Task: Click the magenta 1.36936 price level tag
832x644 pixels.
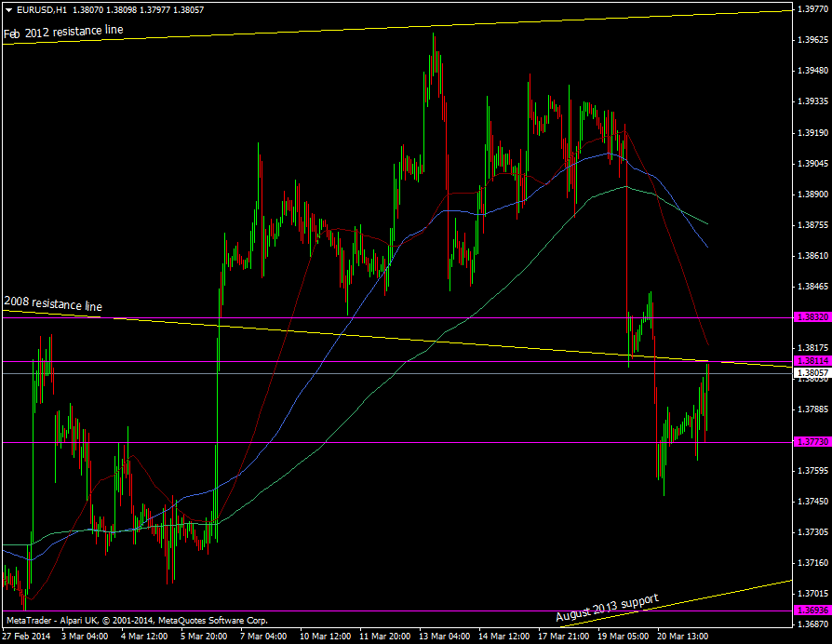Action: (x=812, y=610)
